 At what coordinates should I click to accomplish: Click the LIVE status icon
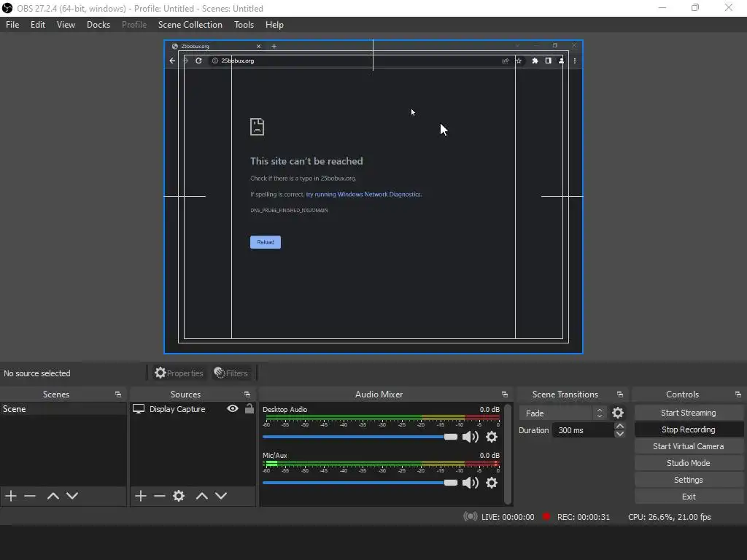click(471, 517)
